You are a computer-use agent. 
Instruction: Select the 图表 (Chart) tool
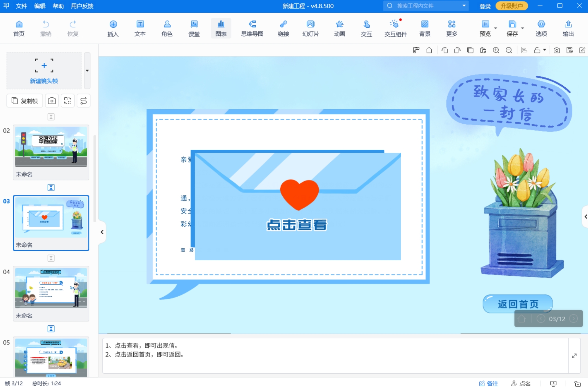coord(221,28)
